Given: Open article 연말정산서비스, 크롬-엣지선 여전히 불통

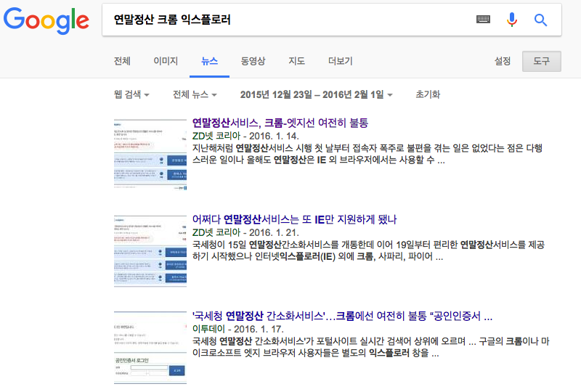Looking at the screenshot, I should coord(280,123).
